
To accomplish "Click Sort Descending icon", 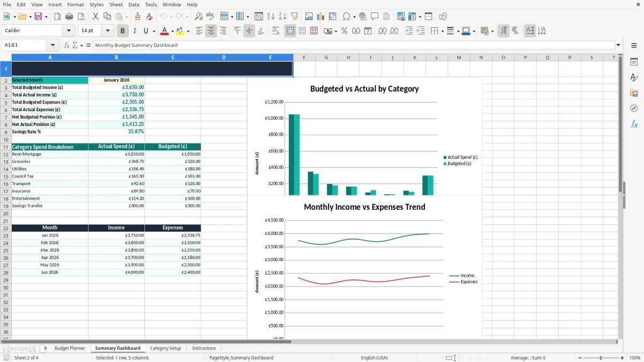I will (x=283, y=17).
